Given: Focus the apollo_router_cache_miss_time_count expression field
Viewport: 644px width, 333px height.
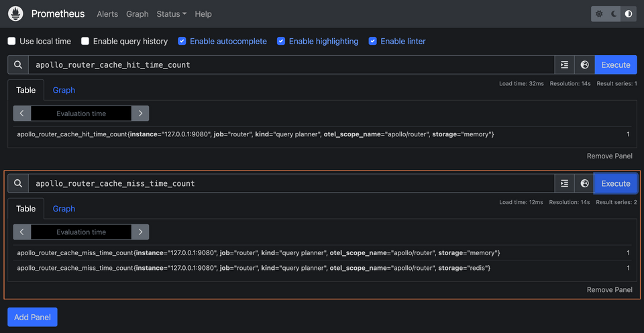Looking at the screenshot, I should (x=292, y=183).
